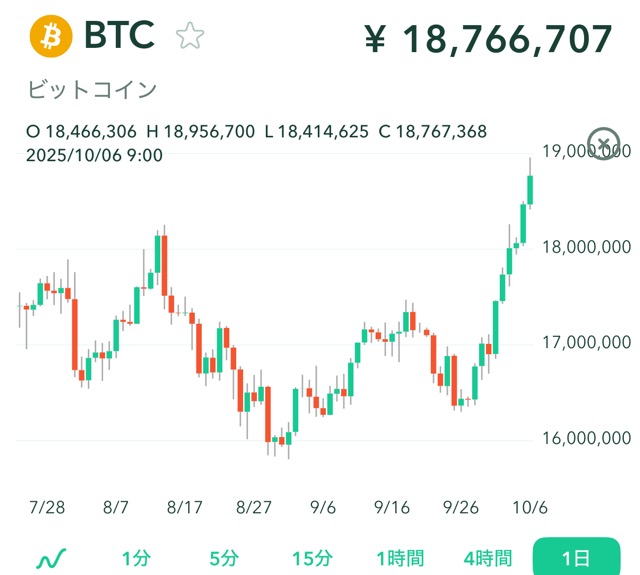Click the BTC ticker title
640x575 pixels.
click(x=119, y=36)
